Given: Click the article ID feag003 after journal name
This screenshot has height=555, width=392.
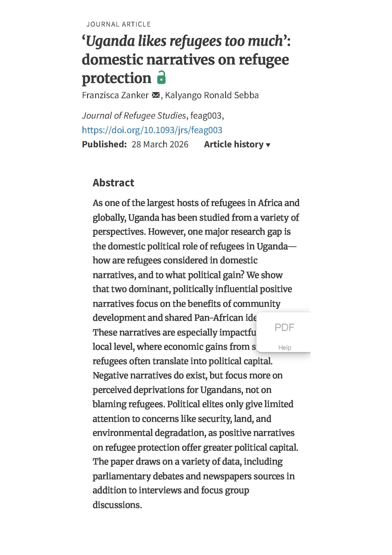Looking at the screenshot, I should (206, 116).
